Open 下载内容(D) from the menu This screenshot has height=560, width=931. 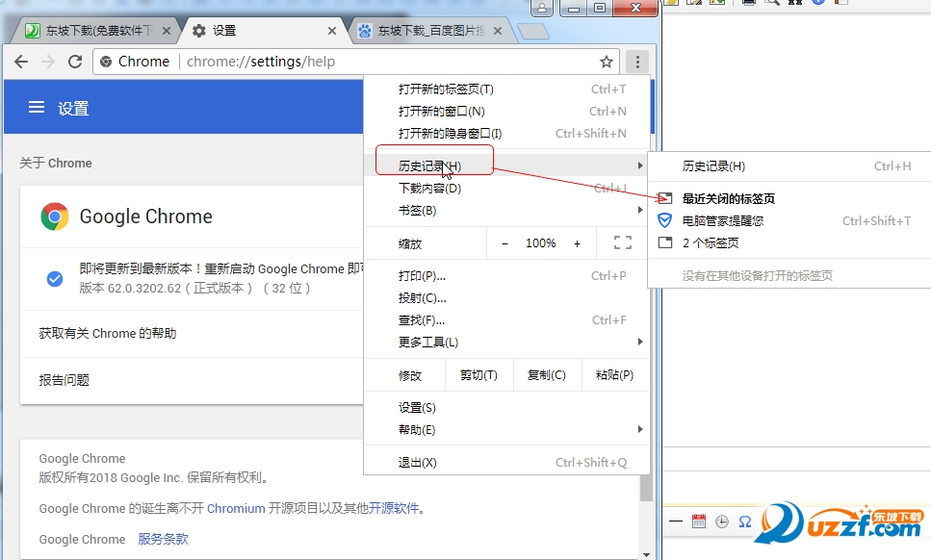click(506, 188)
